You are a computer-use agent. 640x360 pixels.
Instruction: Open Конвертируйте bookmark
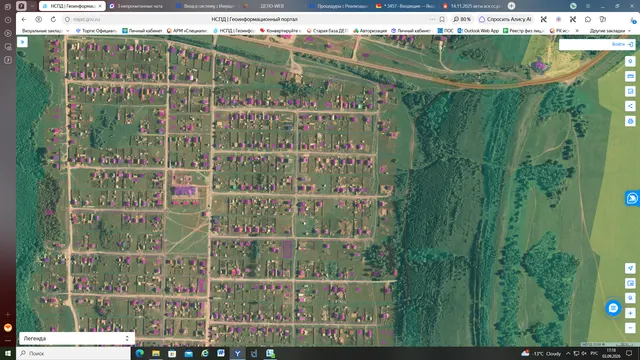280,31
